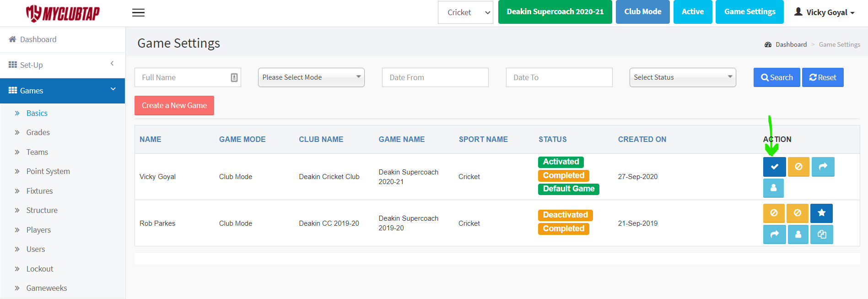Image resolution: width=868 pixels, height=299 pixels.
Task: Sort by the SPORT NAME column header
Action: (x=483, y=139)
